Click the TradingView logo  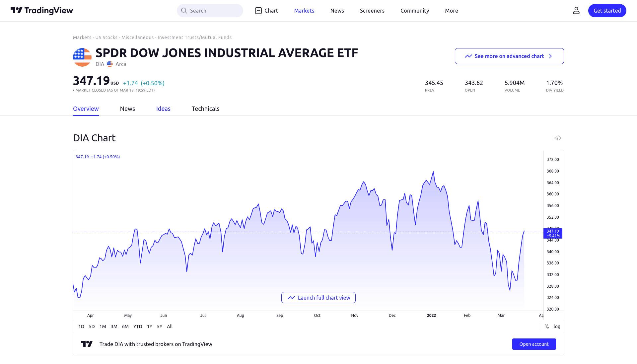[x=42, y=11]
